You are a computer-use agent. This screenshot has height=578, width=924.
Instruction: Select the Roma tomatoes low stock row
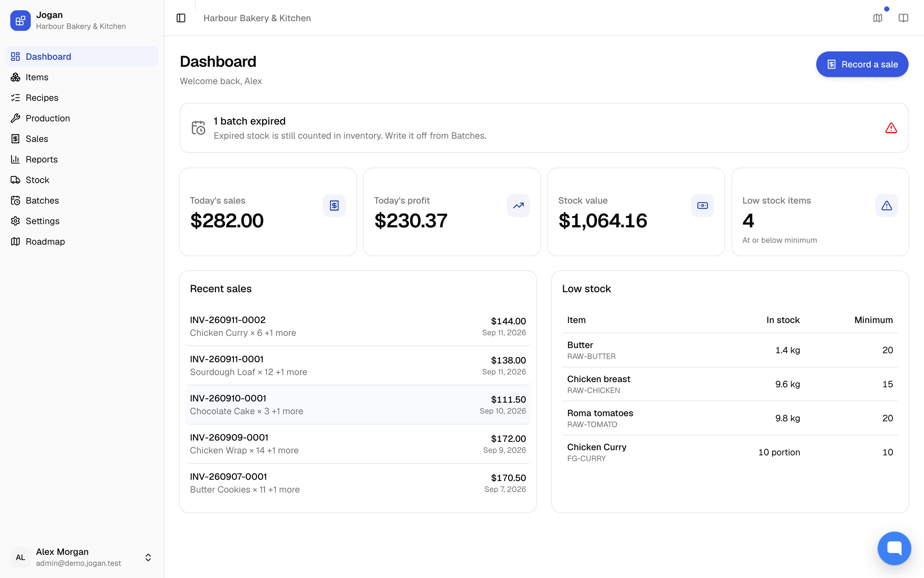(730, 418)
